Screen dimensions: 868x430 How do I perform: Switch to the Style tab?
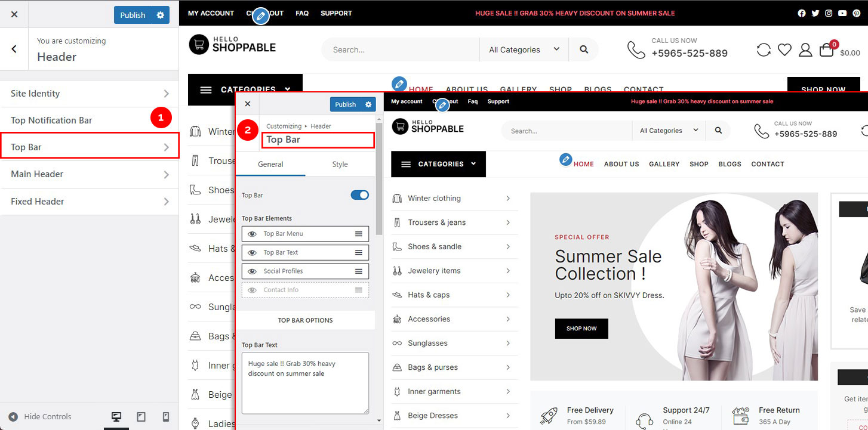pyautogui.click(x=340, y=164)
